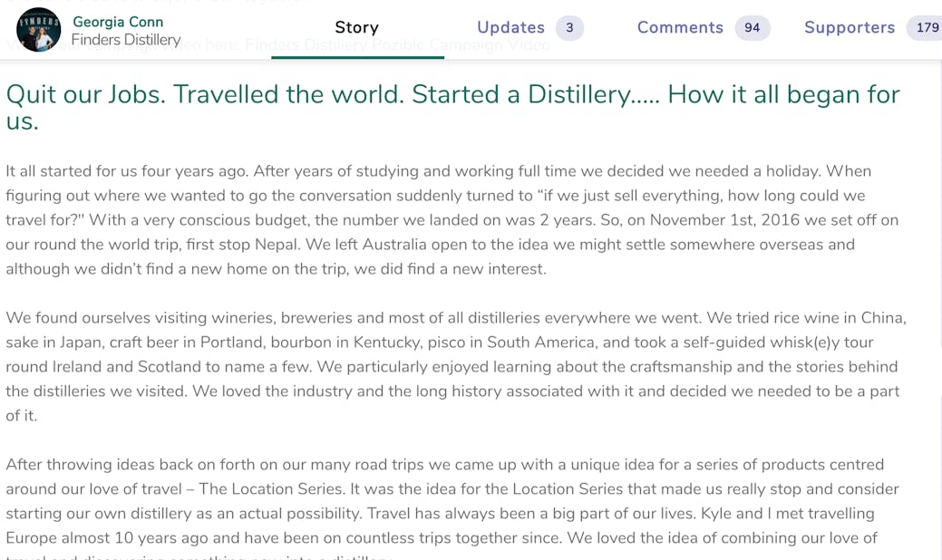
Task: Click the green underline beneath the Story tab
Action: coord(357,57)
